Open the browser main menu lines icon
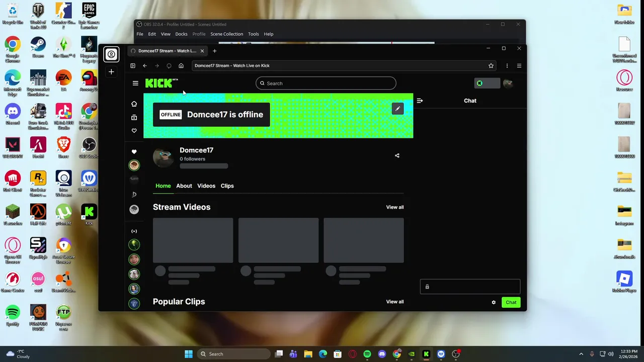The width and height of the screenshot is (644, 362). [519, 66]
